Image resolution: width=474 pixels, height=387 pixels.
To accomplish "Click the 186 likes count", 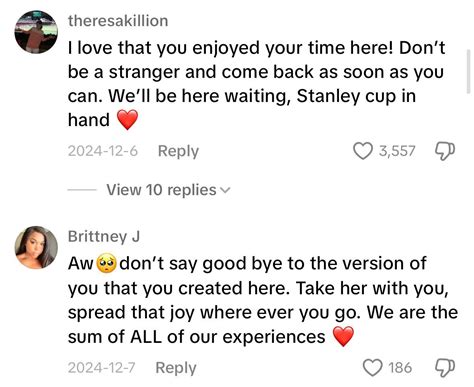I will click(x=400, y=368).
